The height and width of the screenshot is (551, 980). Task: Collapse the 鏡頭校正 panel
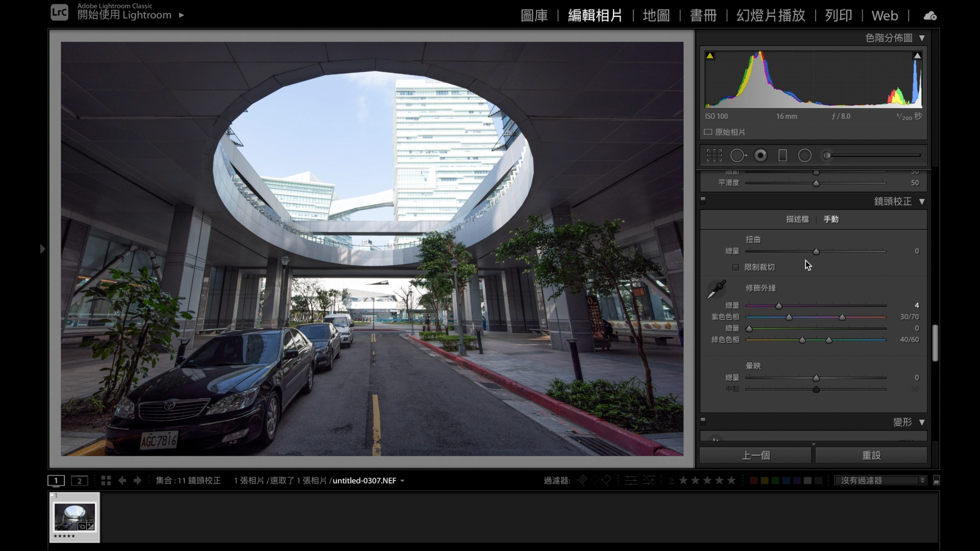922,202
